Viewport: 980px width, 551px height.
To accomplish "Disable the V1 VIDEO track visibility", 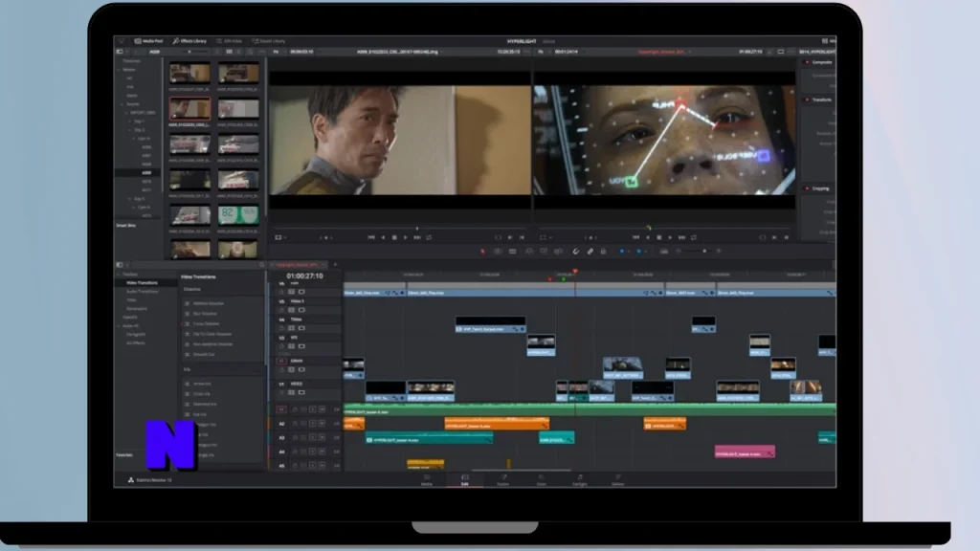I will (x=301, y=393).
